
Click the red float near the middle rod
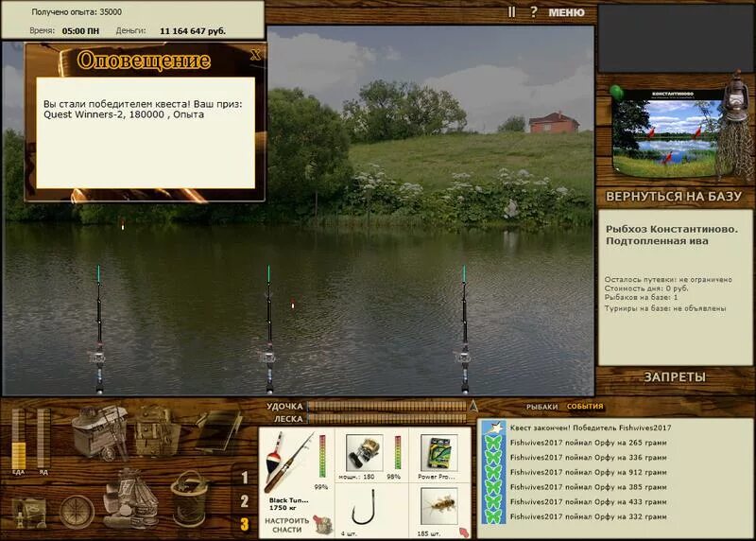click(293, 305)
